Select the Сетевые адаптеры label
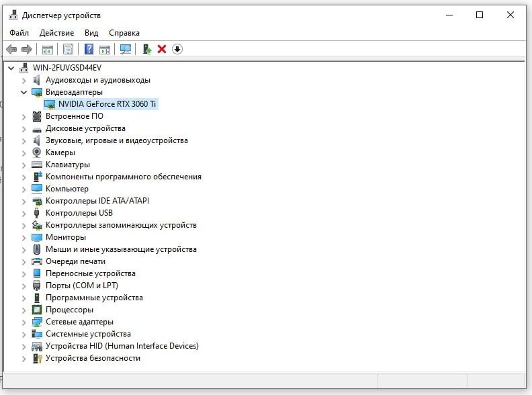Viewport: 532px width, 395px height. tap(79, 322)
